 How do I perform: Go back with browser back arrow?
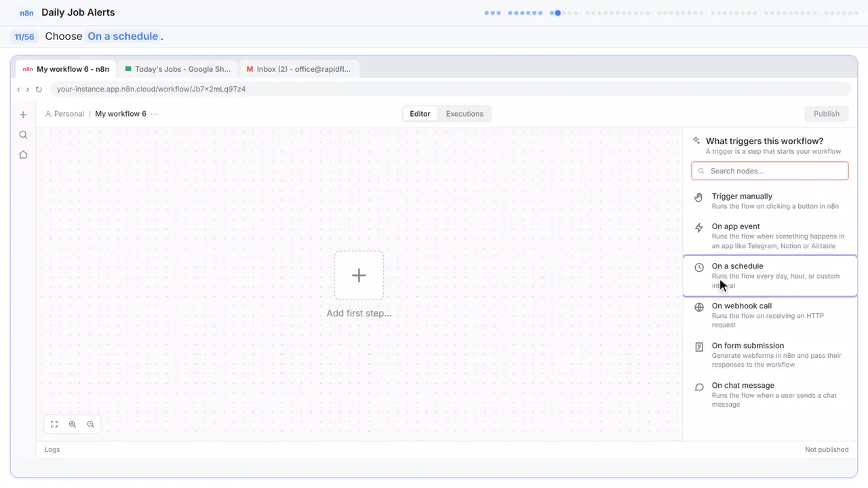(19, 89)
